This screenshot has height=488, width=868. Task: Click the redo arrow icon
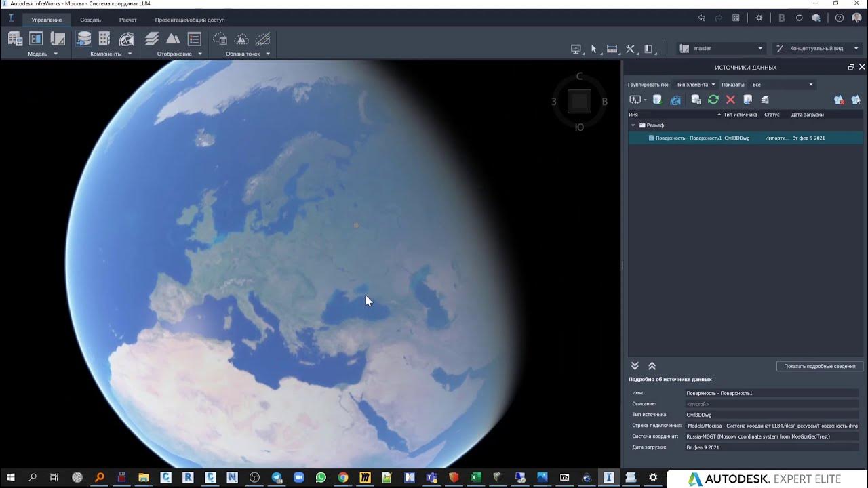(x=718, y=18)
